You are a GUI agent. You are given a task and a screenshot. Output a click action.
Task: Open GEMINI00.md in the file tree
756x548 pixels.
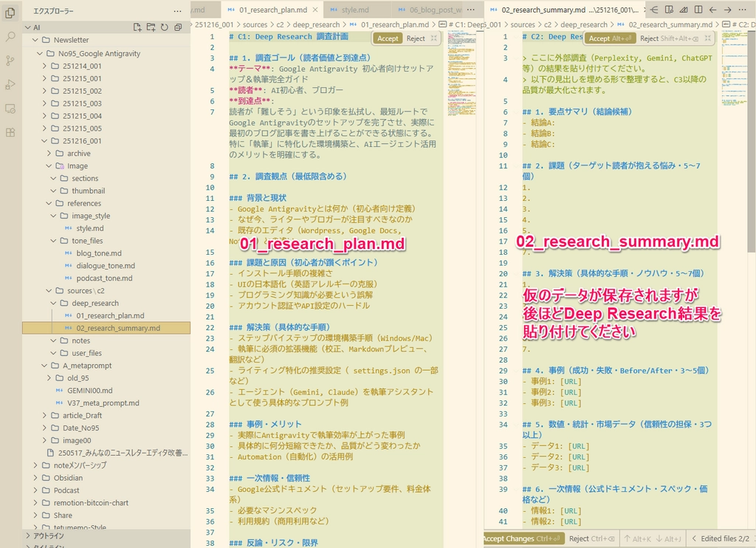(89, 391)
